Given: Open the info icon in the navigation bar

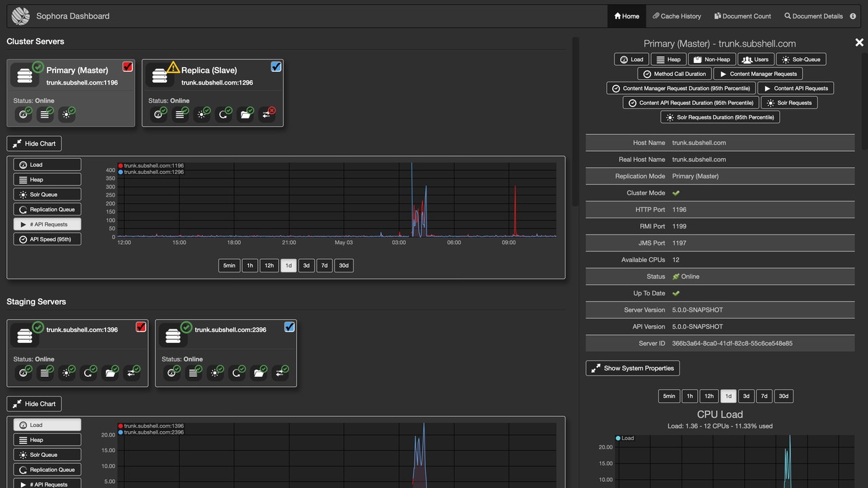Looking at the screenshot, I should pyautogui.click(x=853, y=16).
